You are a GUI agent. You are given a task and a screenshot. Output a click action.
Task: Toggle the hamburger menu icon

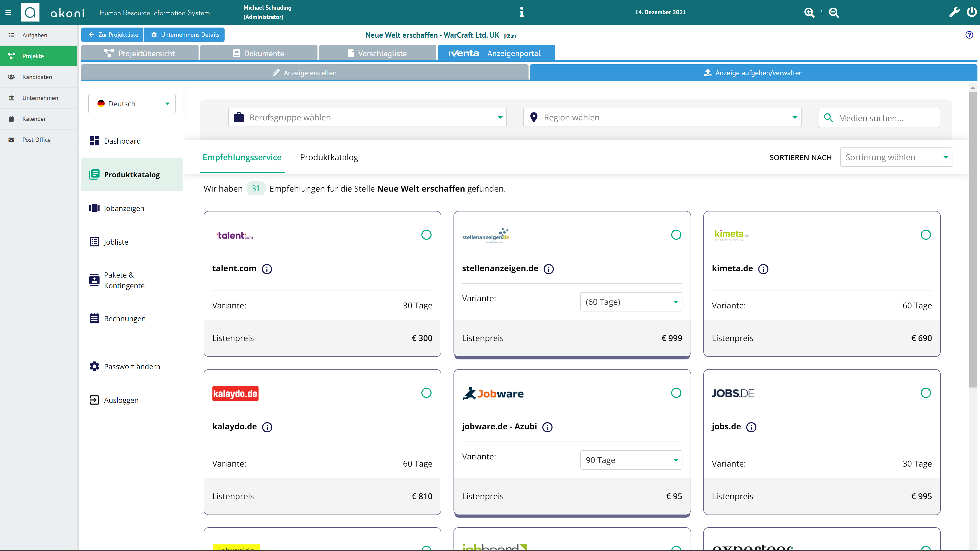[x=8, y=12]
